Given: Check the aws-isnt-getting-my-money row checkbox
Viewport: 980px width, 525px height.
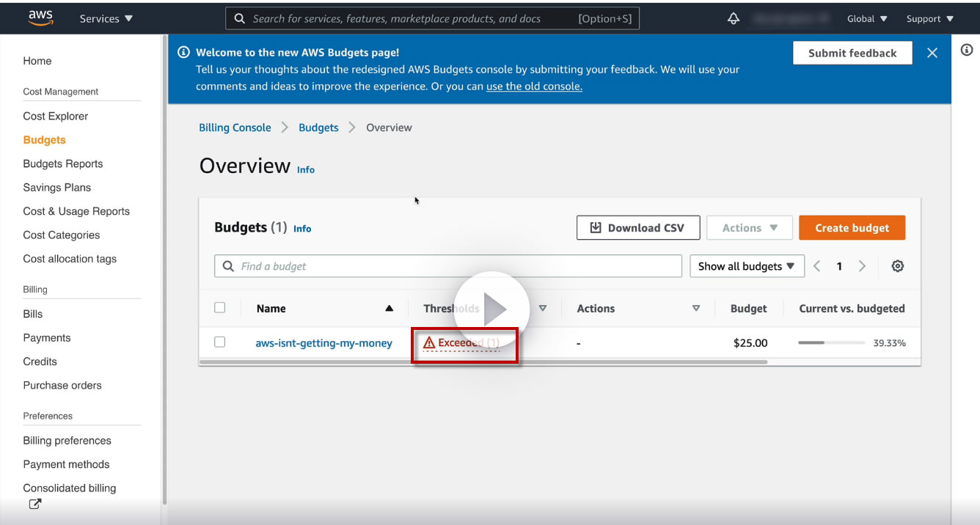Looking at the screenshot, I should 219,342.
